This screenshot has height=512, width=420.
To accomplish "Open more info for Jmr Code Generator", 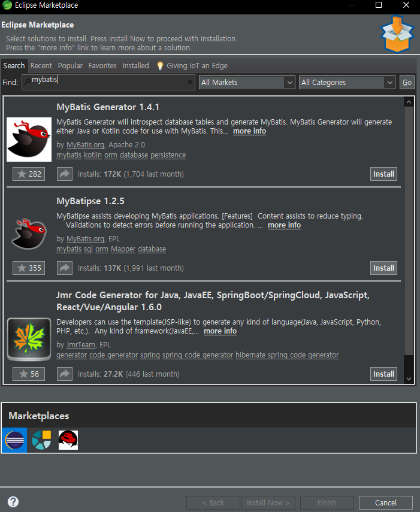I will click(x=220, y=331).
